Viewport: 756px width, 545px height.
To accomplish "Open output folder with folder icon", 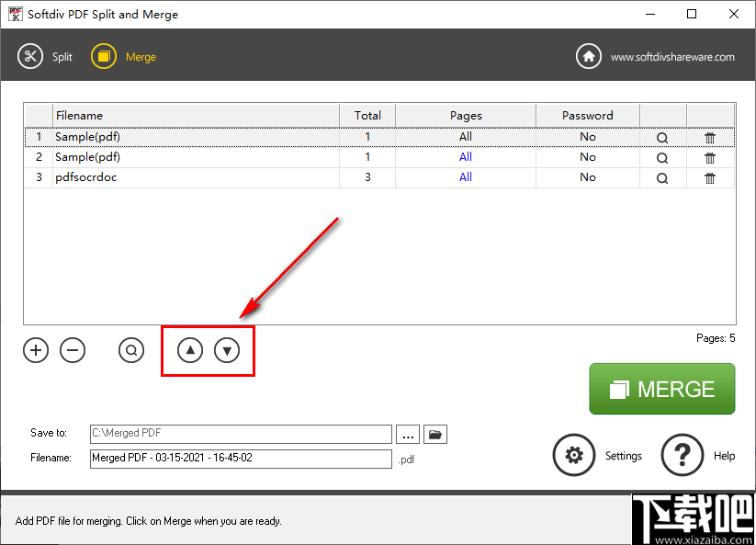I will pos(435,434).
